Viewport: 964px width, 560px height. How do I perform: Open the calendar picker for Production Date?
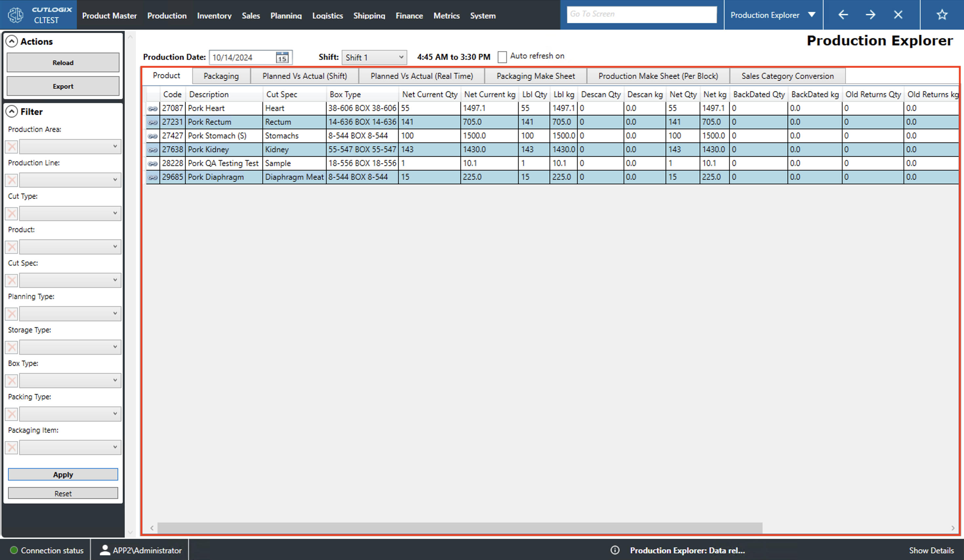tap(282, 57)
